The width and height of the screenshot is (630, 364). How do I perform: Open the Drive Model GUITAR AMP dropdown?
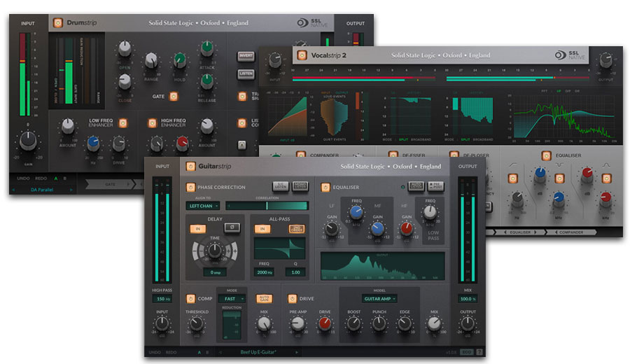(x=379, y=298)
